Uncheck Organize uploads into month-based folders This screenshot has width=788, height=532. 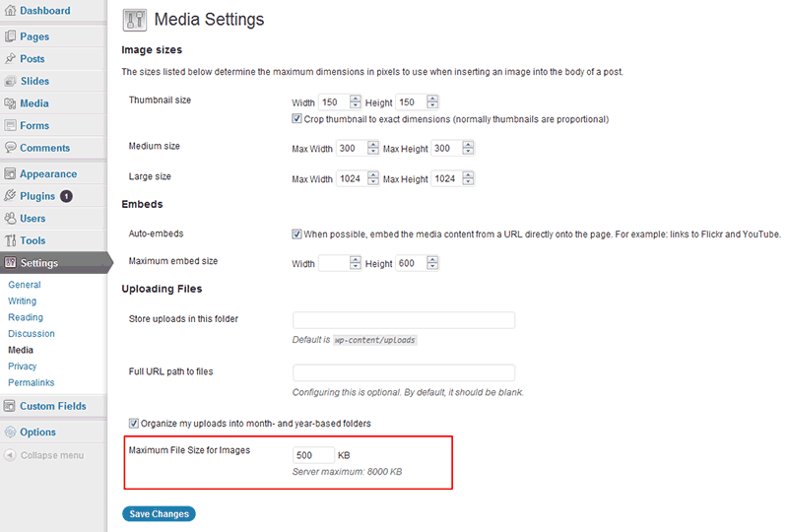click(134, 424)
